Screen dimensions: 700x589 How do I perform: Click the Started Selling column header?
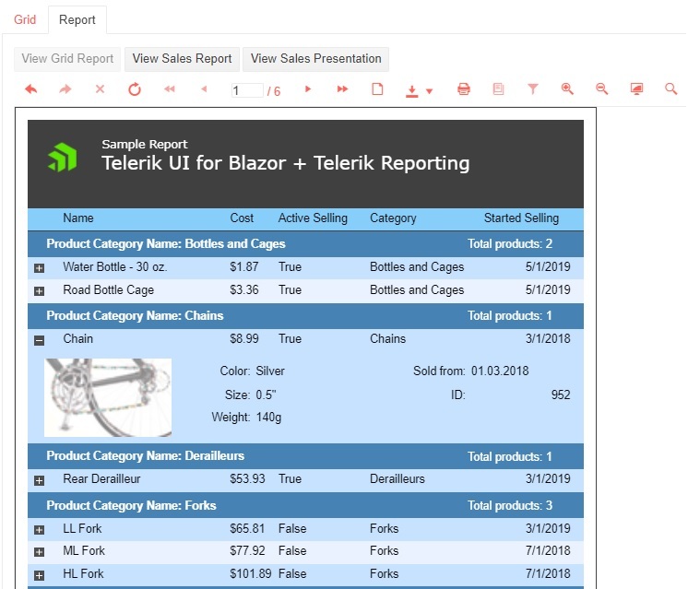(x=521, y=218)
